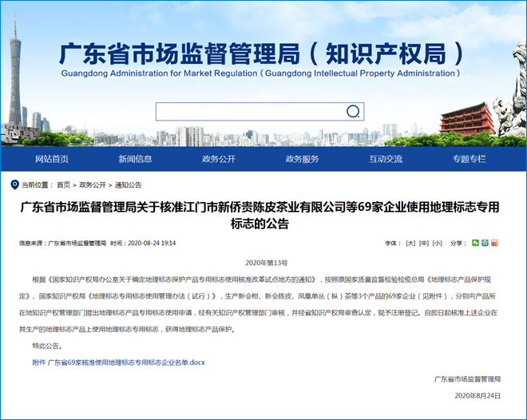Image resolution: width=527 pixels, height=420 pixels.
Task: Set font size to medium [中]
Action: pos(424,243)
